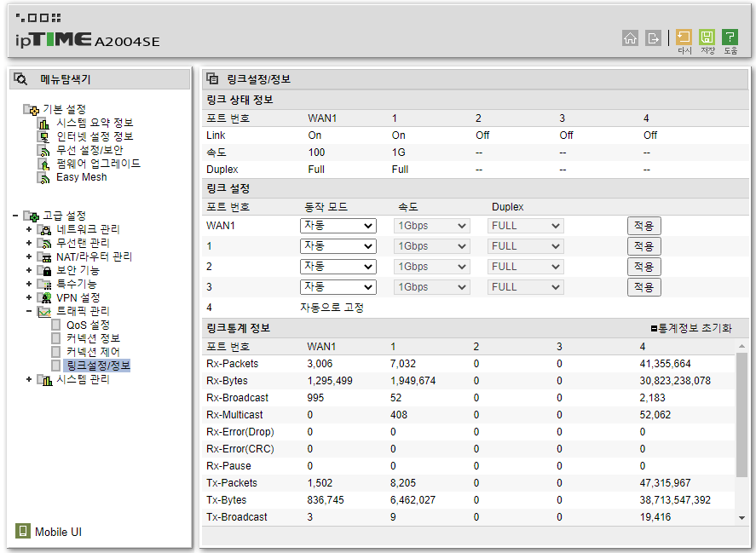
Task: Open port 3 Duplex FULL dropdown
Action: click(526, 287)
